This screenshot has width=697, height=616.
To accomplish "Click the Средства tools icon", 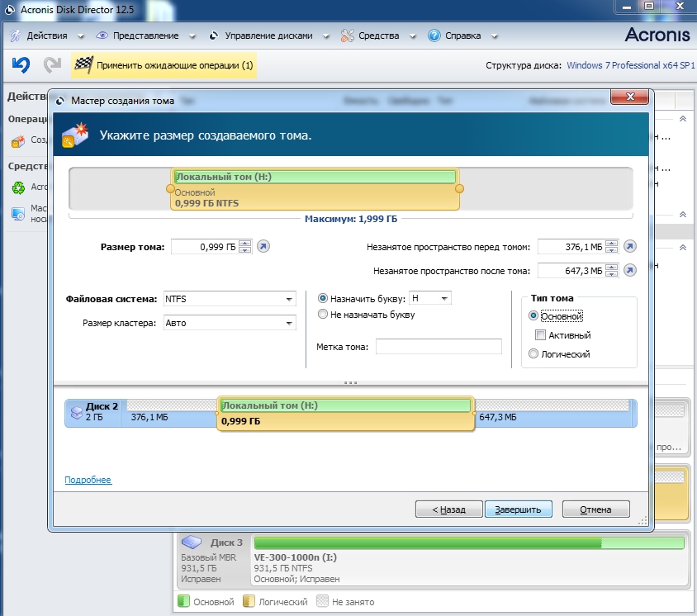I will 347,36.
